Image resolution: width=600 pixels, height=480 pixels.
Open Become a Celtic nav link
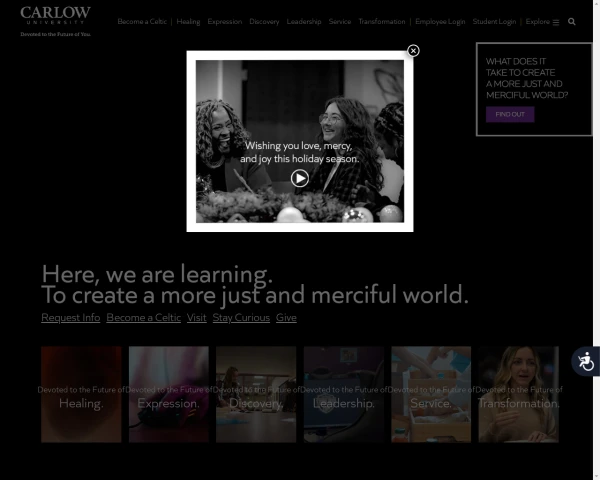tap(142, 22)
